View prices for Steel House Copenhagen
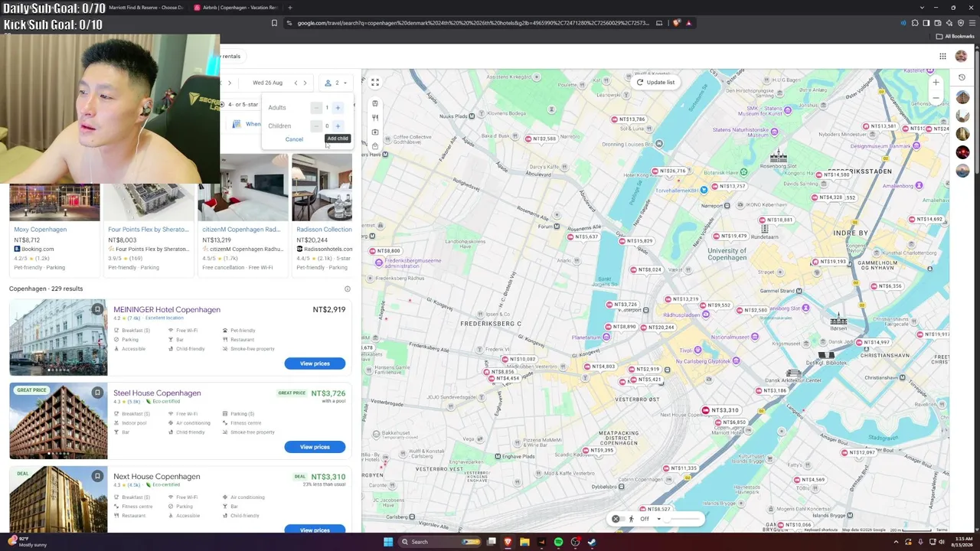This screenshot has height=551, width=980. [x=315, y=447]
